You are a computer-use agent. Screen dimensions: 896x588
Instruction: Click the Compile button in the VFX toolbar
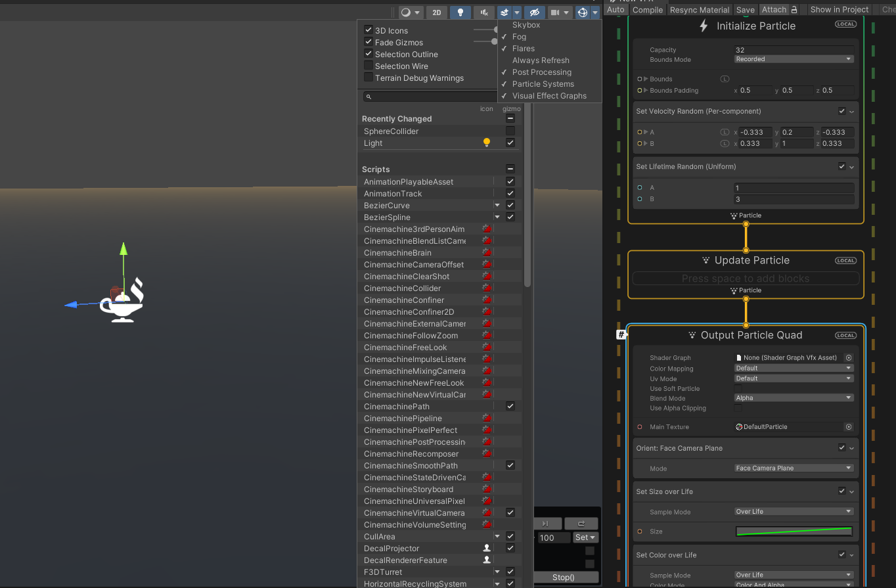pyautogui.click(x=647, y=9)
